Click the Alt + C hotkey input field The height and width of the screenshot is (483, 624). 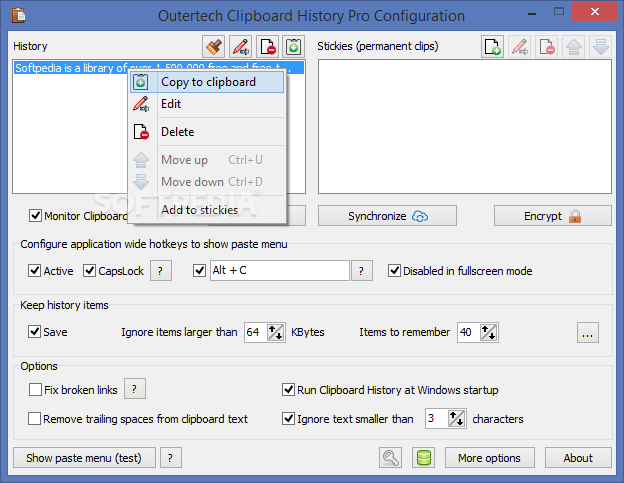click(280, 271)
